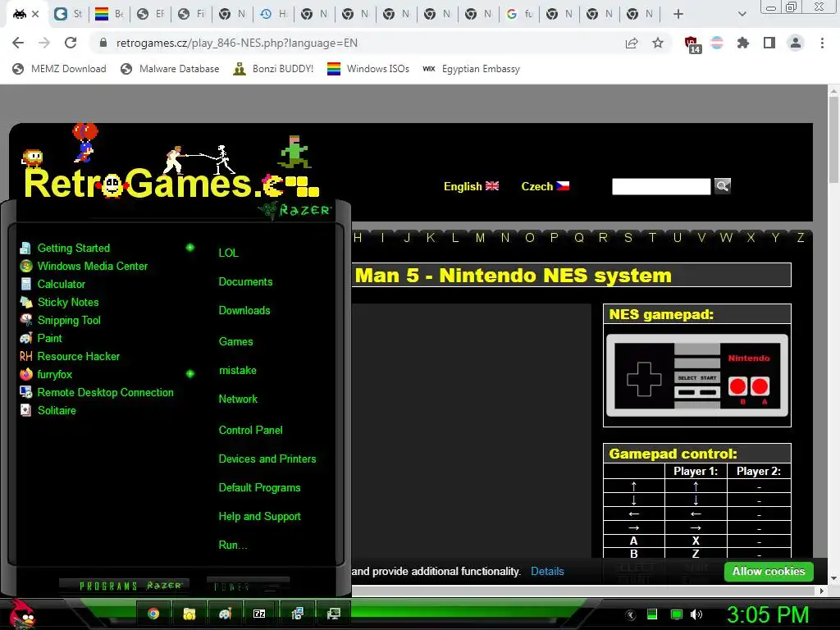Open the Extensions puzzle icon
This screenshot has width=840, height=630.
743,43
